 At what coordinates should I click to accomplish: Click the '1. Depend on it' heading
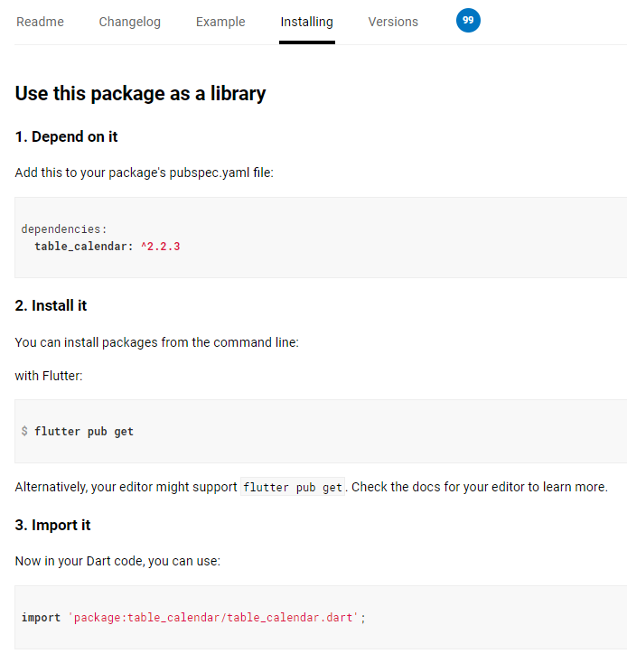coord(66,136)
